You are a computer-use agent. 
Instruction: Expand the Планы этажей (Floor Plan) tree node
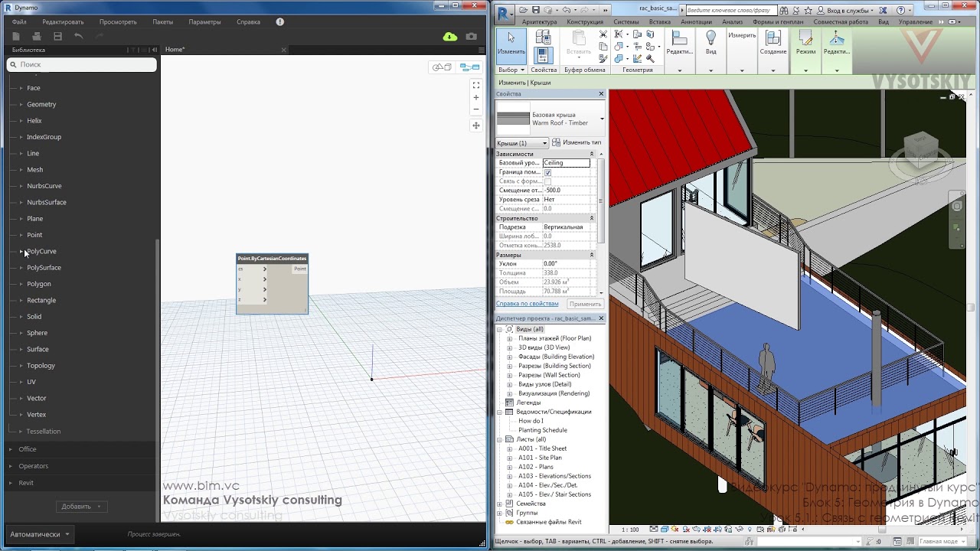pyautogui.click(x=510, y=338)
